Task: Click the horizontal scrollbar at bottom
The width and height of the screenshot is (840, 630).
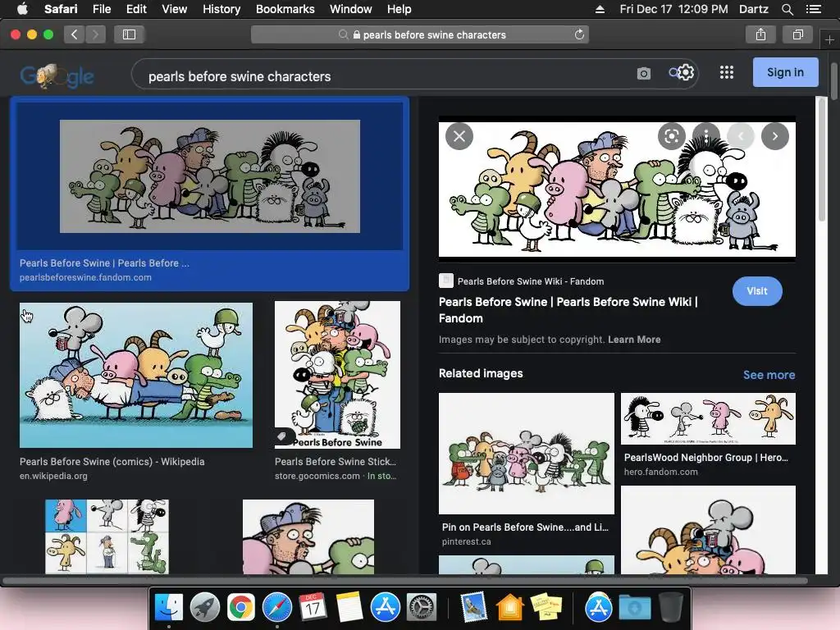Action: (405, 581)
